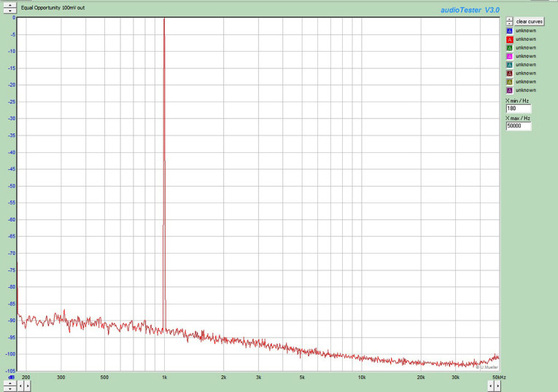The height and width of the screenshot is (392, 558).
Task: Click the -50 dB axis label
Action: tap(12, 187)
